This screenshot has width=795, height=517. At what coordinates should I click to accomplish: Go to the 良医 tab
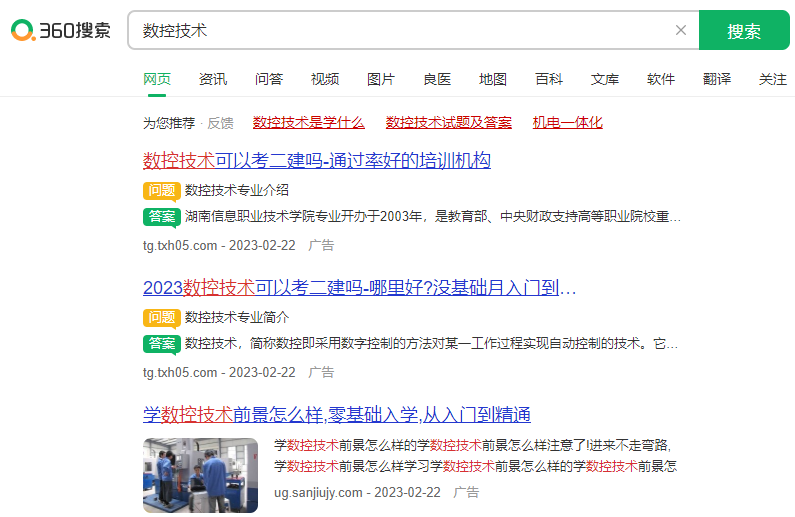[x=437, y=79]
